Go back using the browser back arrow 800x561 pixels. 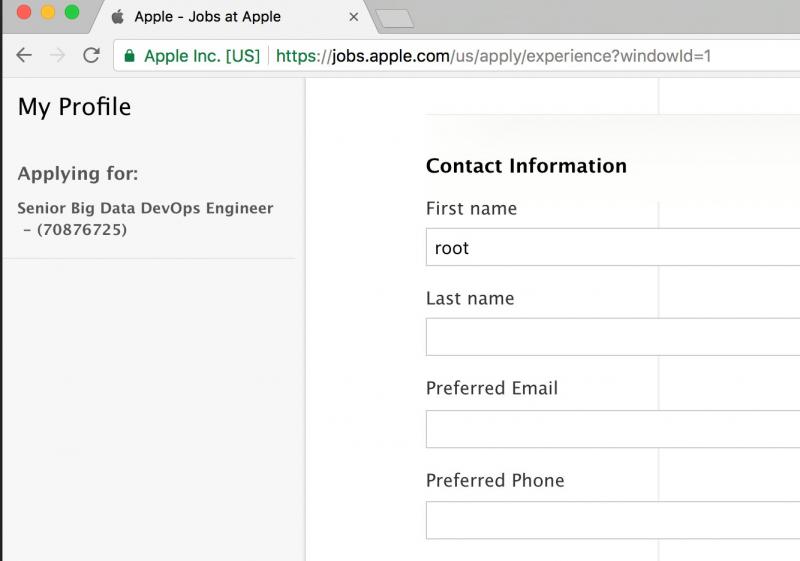[24, 56]
